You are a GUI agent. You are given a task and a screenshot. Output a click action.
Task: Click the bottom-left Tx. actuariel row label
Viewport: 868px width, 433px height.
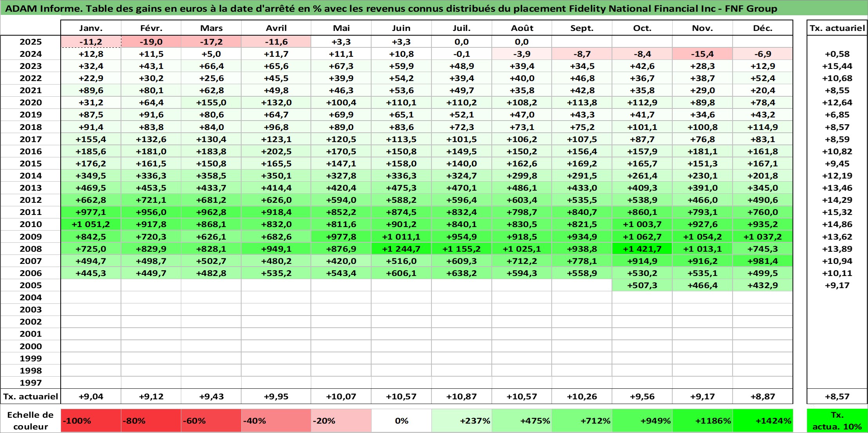[x=31, y=397]
